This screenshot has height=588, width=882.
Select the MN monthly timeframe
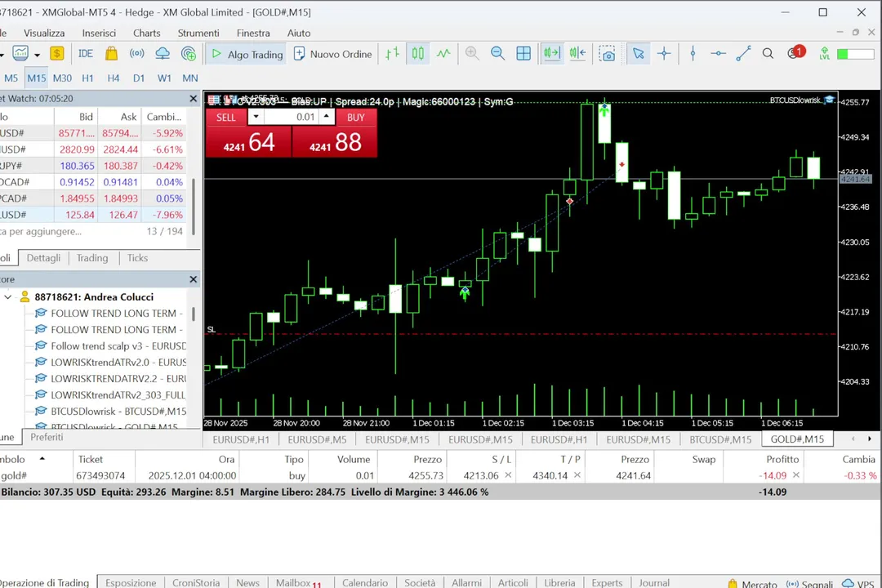tap(190, 78)
